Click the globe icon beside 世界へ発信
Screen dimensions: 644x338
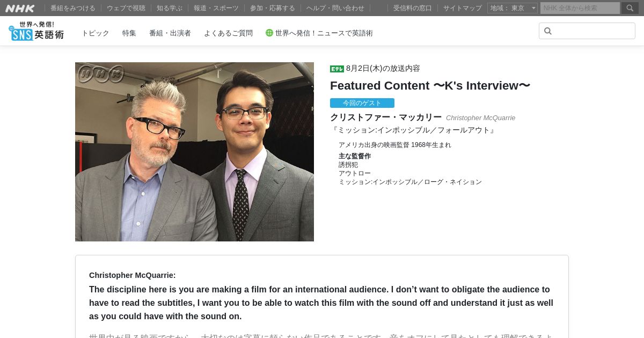(x=269, y=33)
